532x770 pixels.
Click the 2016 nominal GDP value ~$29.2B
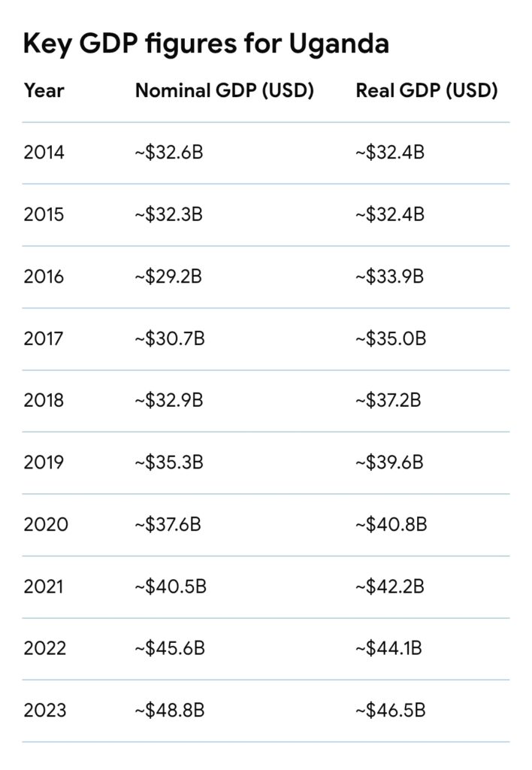tap(169, 277)
